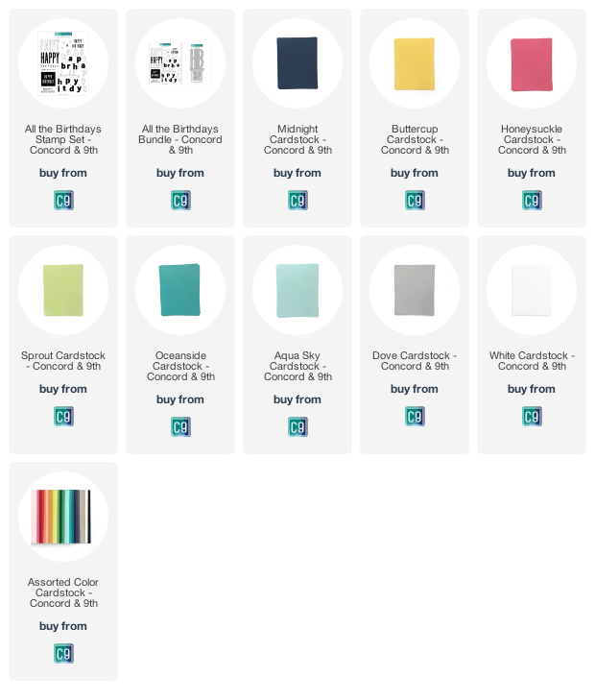The image size is (595, 700).
Task: Open the All the Birthdays Stamp Set thumbnail
Action: click(x=63, y=63)
